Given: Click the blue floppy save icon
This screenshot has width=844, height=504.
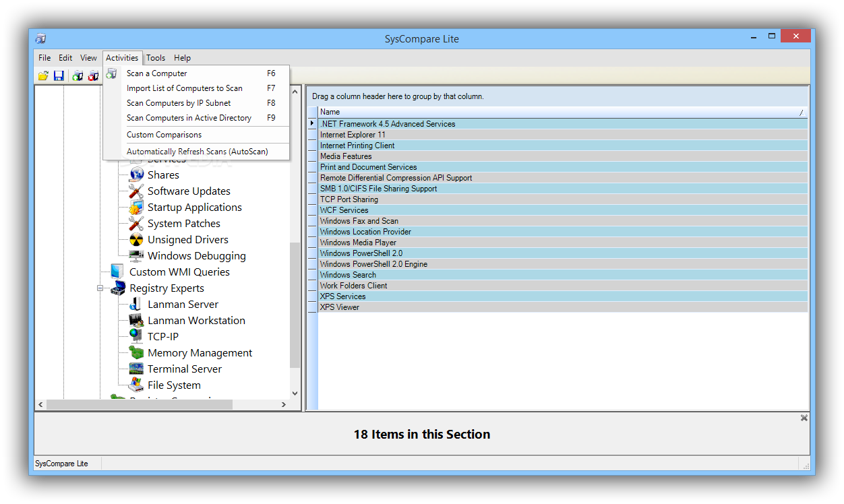Looking at the screenshot, I should tap(59, 75).
